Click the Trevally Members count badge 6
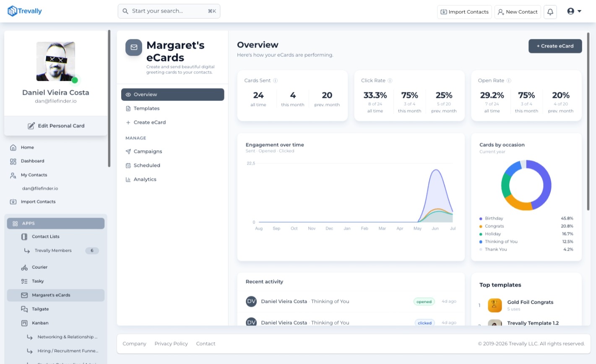The image size is (596, 364). click(92, 251)
